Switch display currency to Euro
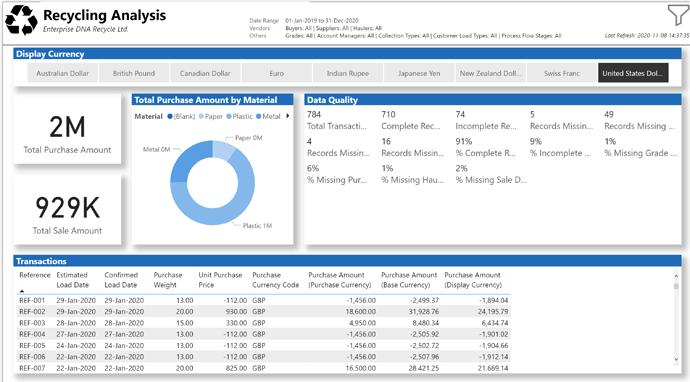The height and width of the screenshot is (382, 690). [x=276, y=73]
